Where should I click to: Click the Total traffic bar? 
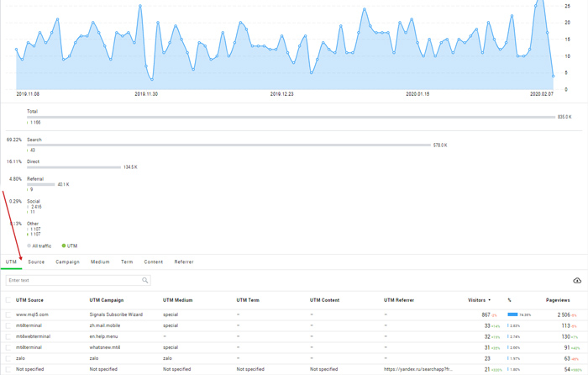click(x=291, y=117)
